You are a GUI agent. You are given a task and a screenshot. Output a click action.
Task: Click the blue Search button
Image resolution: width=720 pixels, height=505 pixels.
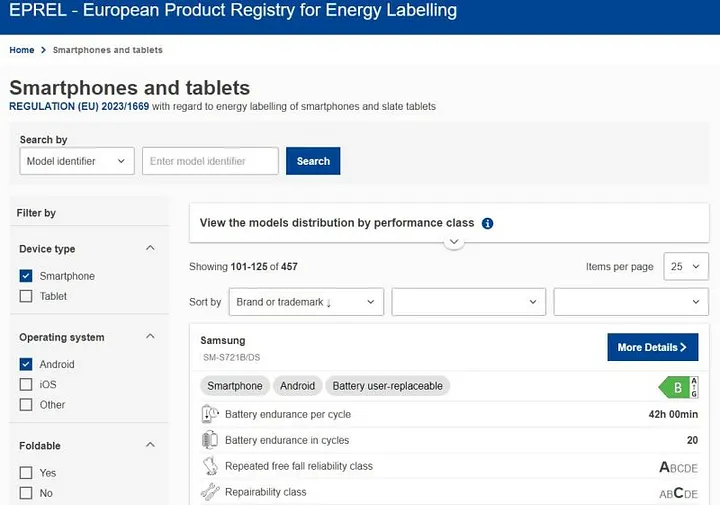[313, 161]
